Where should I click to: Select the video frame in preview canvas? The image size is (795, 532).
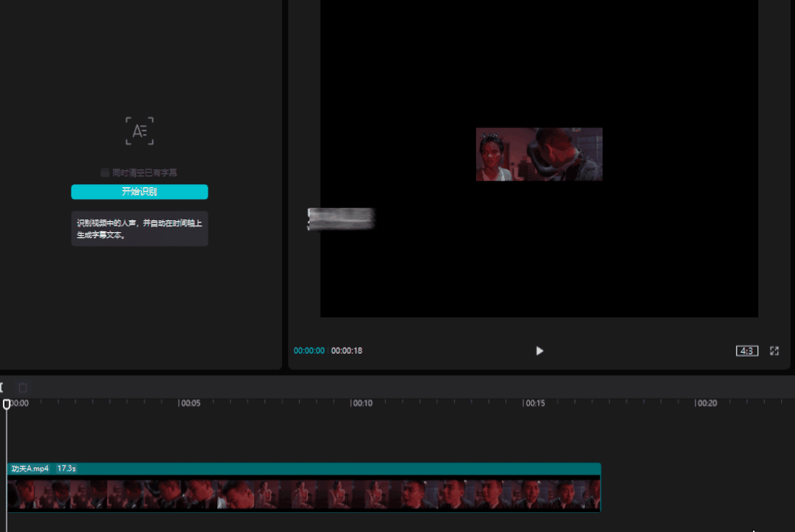pyautogui.click(x=539, y=154)
